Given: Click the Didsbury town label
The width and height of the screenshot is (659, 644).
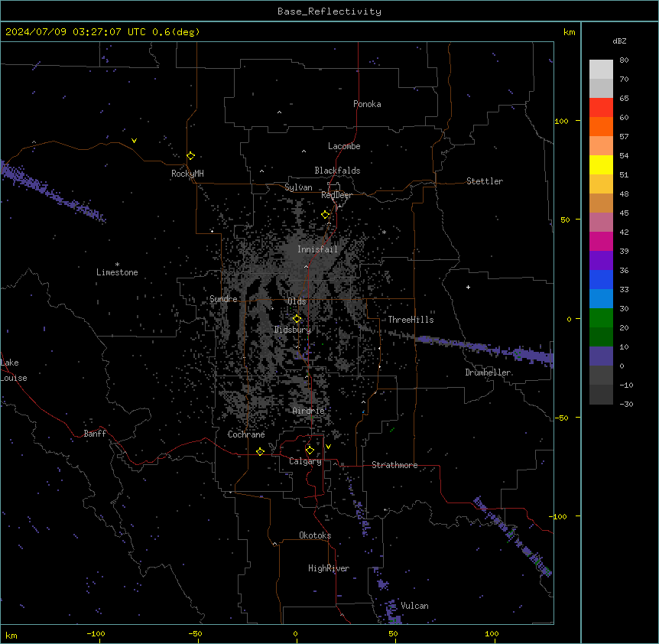Looking at the screenshot, I should (293, 330).
